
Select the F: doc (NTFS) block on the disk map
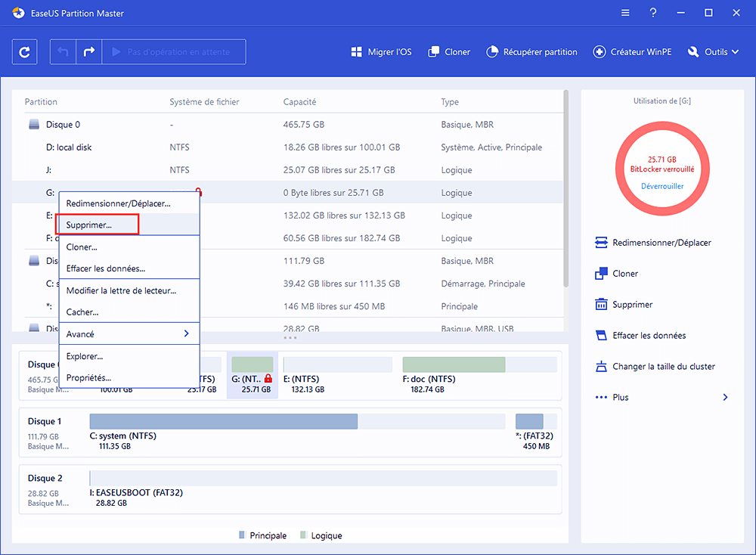(x=479, y=375)
